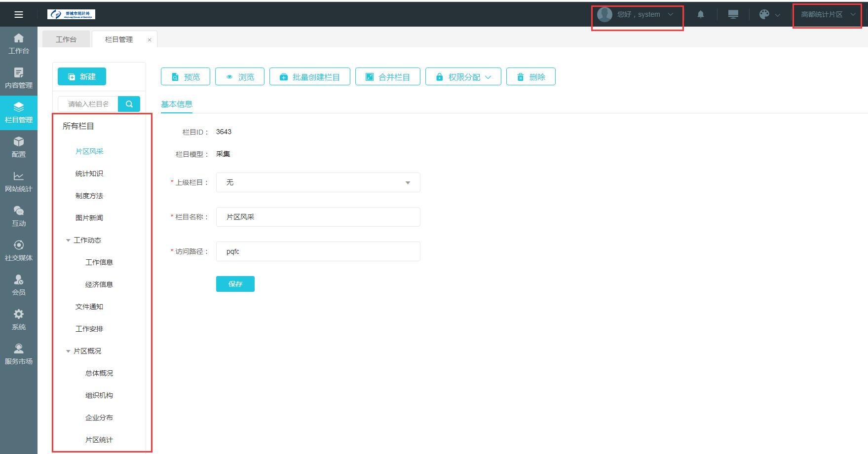Select the 栏目管理 tab
Screen dimensions: 868x454
point(119,39)
